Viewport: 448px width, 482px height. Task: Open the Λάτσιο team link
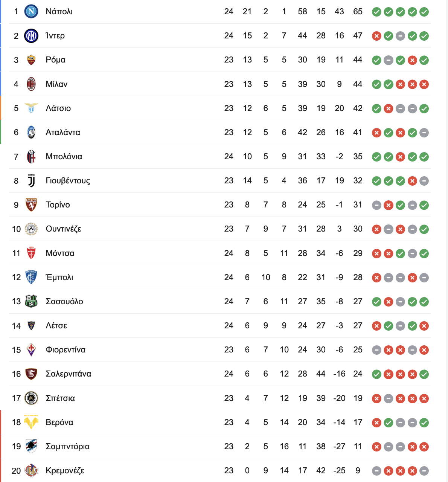[58, 108]
